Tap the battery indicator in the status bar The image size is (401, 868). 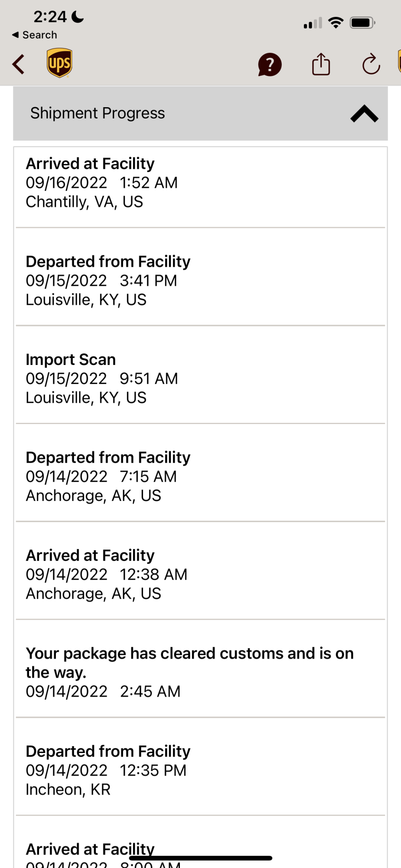pyautogui.click(x=362, y=23)
